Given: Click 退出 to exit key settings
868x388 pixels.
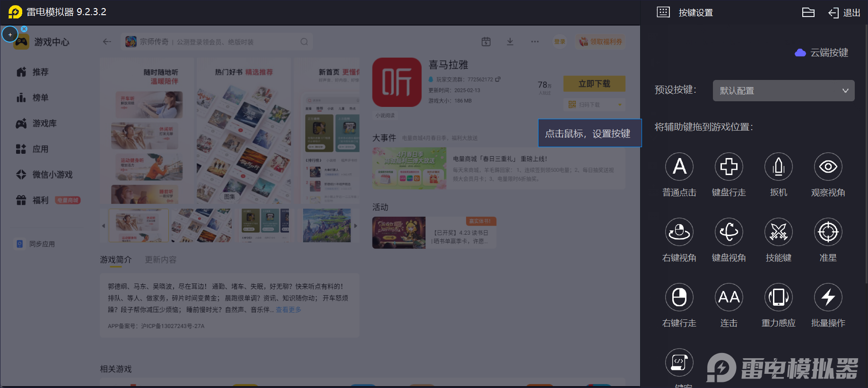Looking at the screenshot, I should [845, 13].
